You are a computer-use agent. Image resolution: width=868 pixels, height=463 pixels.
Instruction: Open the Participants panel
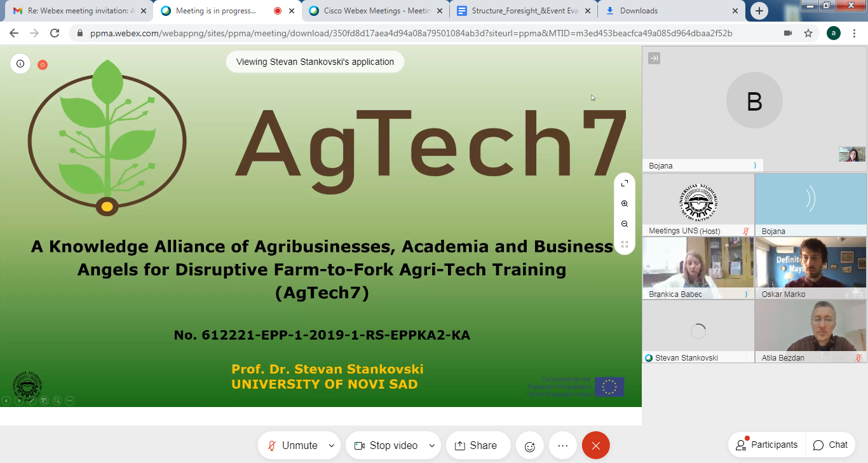(x=766, y=445)
